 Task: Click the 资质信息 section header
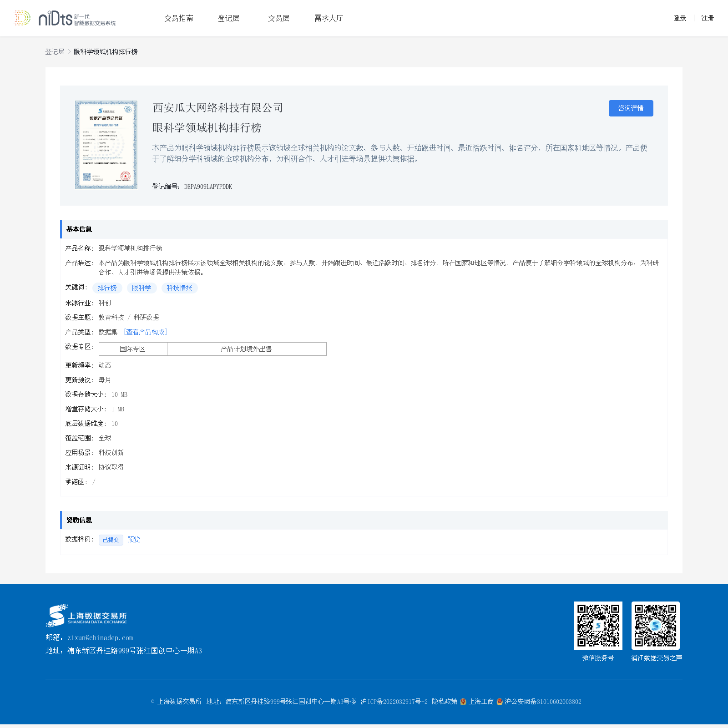[x=364, y=520]
